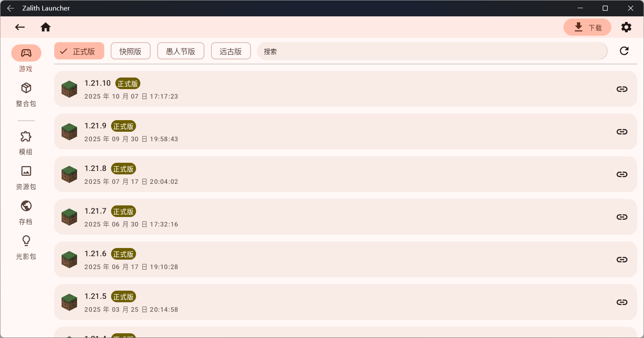
Task: Click the back arrow in the toolbar
Action: click(20, 27)
